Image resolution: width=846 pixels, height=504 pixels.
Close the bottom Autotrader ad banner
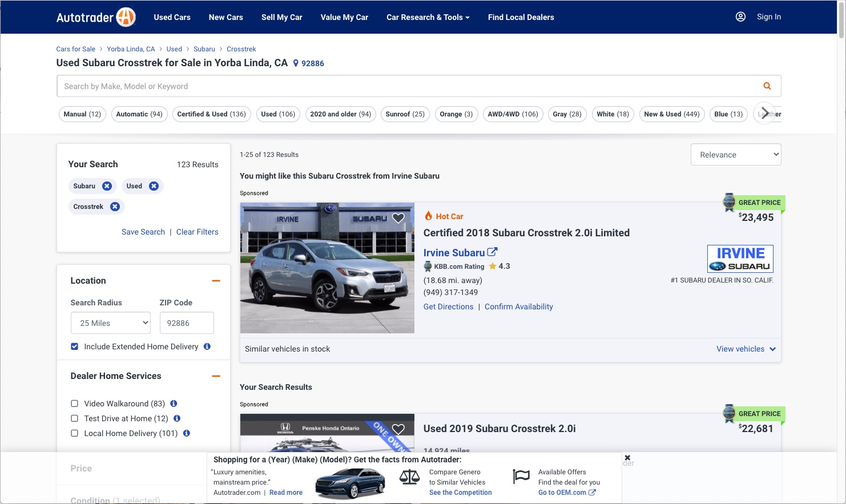click(627, 458)
